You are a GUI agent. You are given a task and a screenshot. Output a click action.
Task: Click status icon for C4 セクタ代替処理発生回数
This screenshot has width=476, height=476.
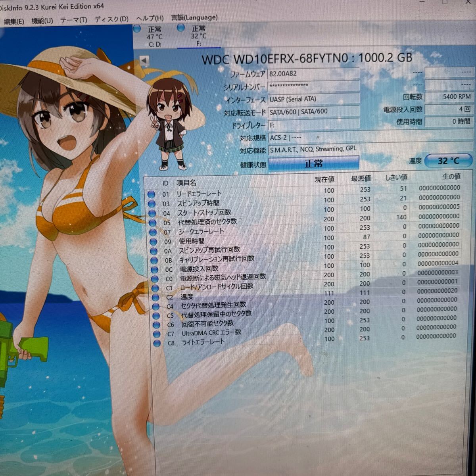(x=156, y=307)
